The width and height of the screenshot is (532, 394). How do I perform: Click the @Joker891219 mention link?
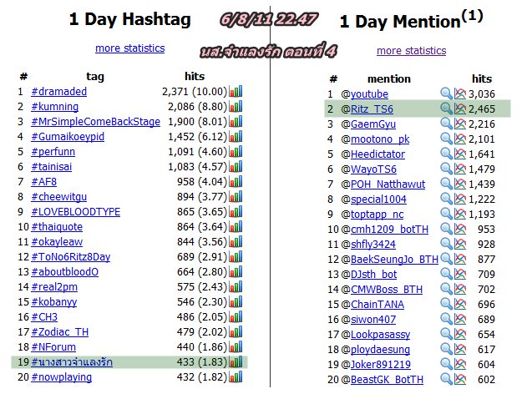381,364
